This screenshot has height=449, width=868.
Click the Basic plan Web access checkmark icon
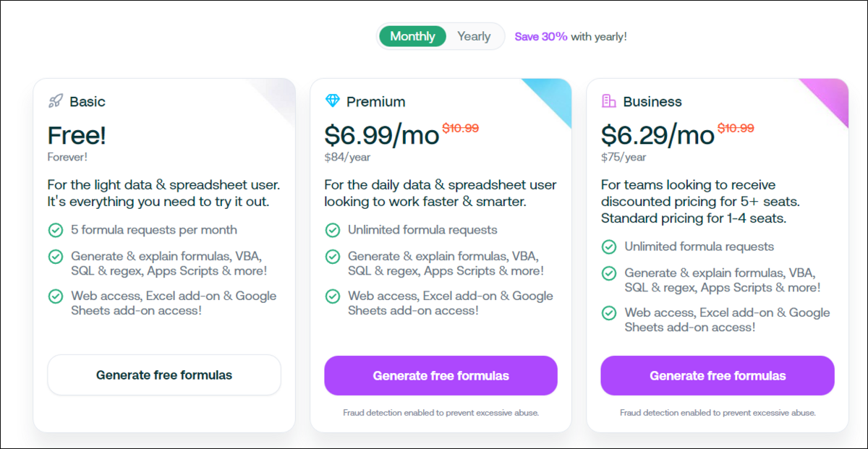pos(55,296)
